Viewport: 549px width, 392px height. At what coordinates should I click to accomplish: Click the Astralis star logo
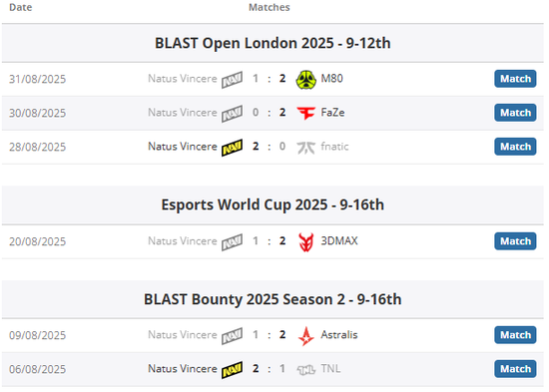click(306, 336)
